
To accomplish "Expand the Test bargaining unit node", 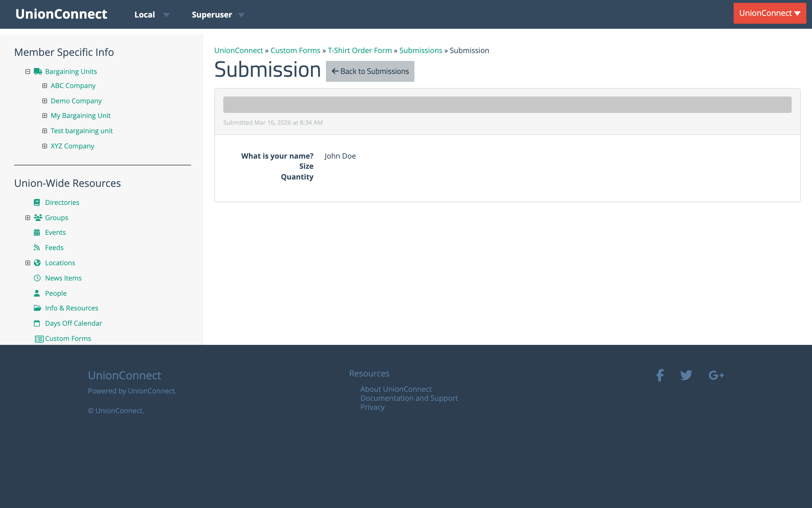I will coord(45,131).
